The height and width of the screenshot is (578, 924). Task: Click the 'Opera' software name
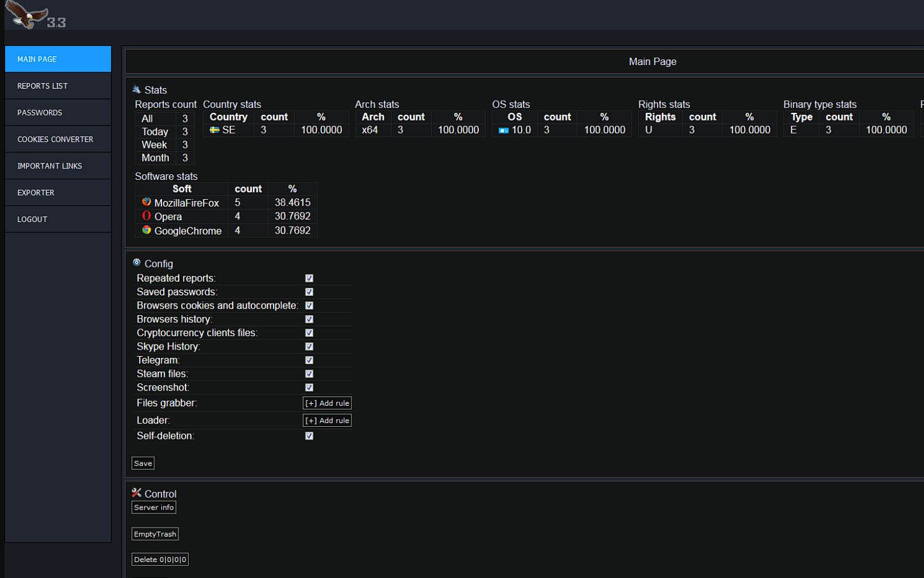coord(168,217)
